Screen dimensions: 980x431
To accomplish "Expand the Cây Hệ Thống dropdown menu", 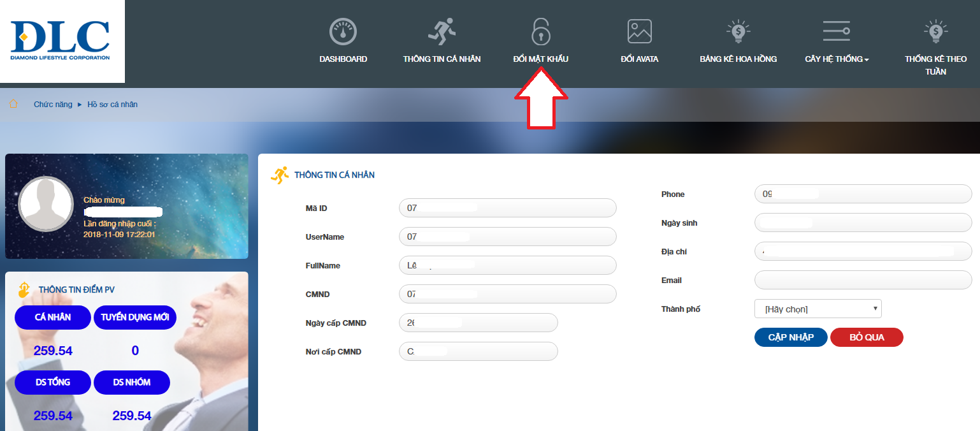I will tap(837, 59).
